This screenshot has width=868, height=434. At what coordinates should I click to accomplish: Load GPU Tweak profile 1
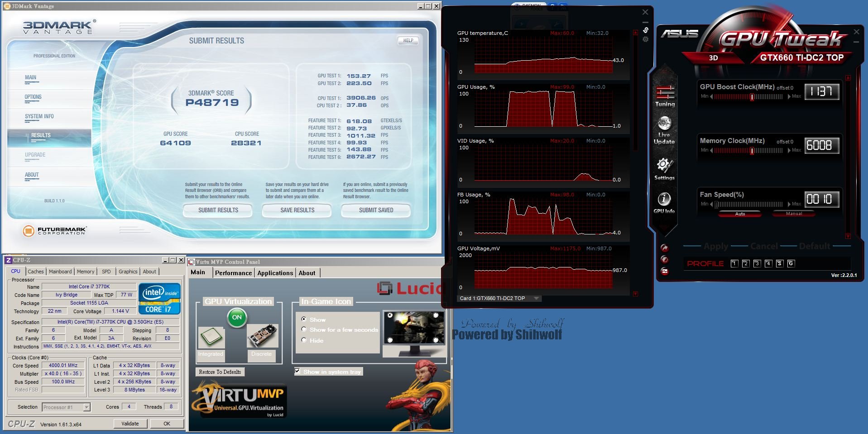pyautogui.click(x=734, y=263)
